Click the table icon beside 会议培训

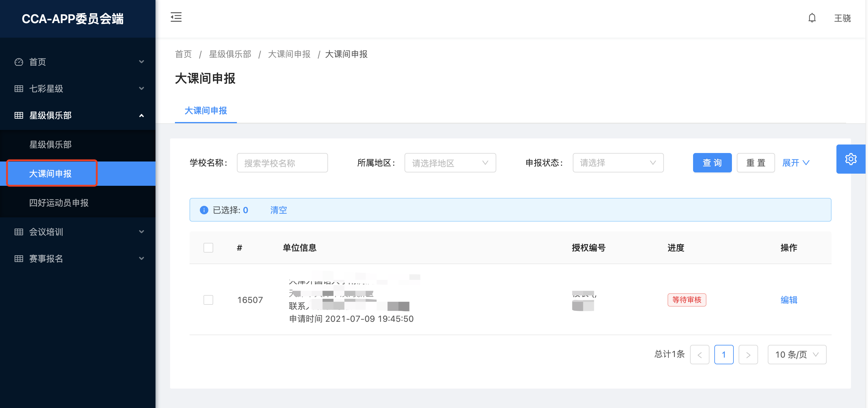(x=19, y=232)
